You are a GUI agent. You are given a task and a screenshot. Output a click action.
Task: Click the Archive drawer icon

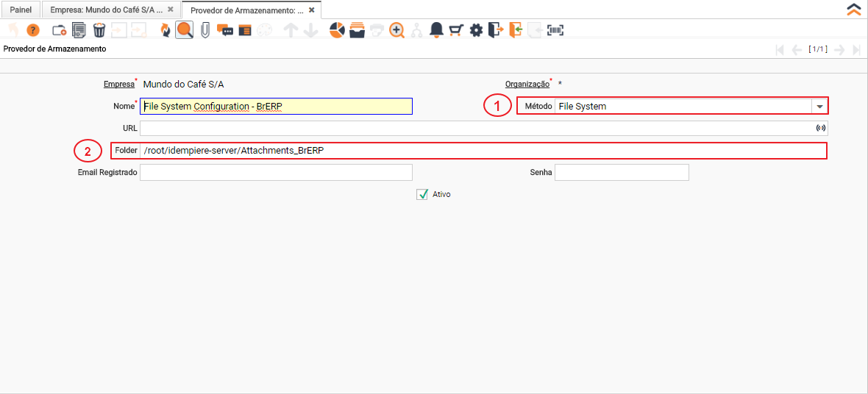coord(357,30)
